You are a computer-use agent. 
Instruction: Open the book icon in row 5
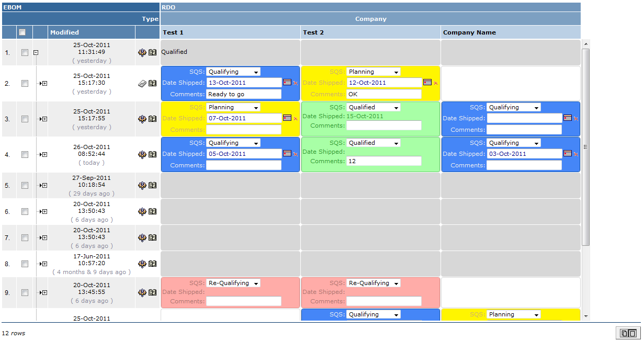(153, 185)
